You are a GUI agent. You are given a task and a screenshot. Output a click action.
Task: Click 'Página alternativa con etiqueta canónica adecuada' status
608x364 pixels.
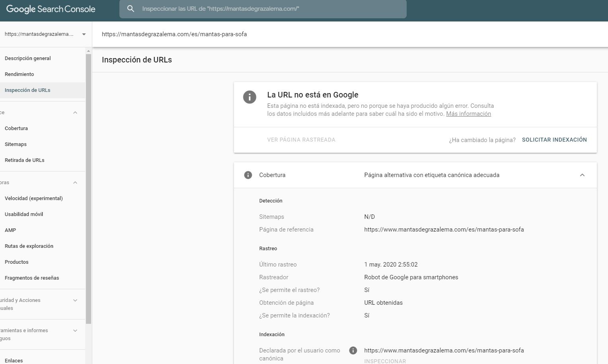[x=432, y=175]
